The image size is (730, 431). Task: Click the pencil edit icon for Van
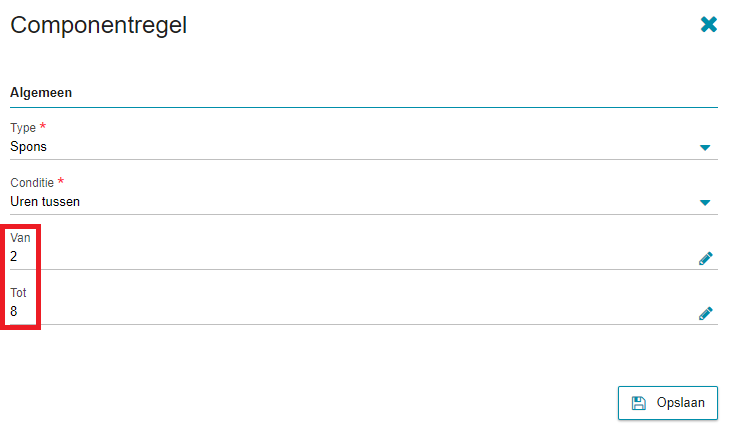click(x=705, y=258)
